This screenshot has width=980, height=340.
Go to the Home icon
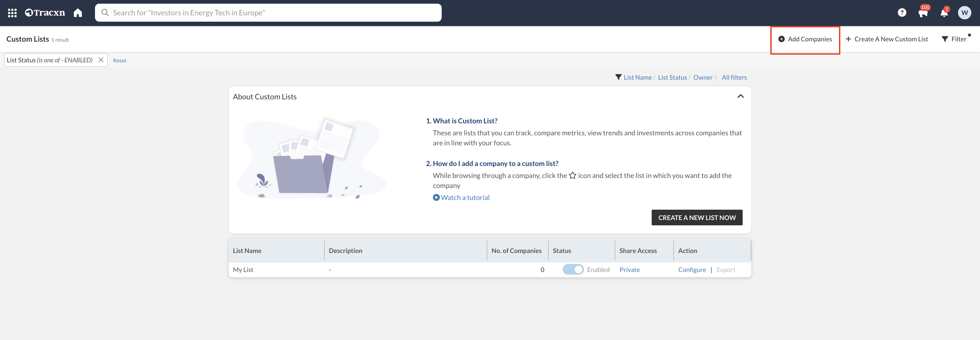78,13
